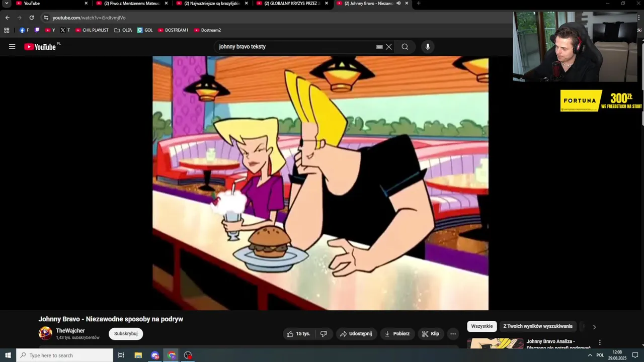
Task: Open the YouTube hamburger guide menu
Action: tap(12, 47)
